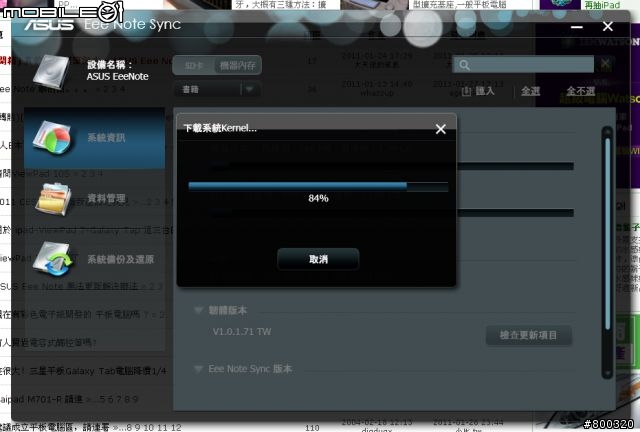Click the backup restore arrows icon
Viewport: 640px width, 432px height.
pos(52,259)
